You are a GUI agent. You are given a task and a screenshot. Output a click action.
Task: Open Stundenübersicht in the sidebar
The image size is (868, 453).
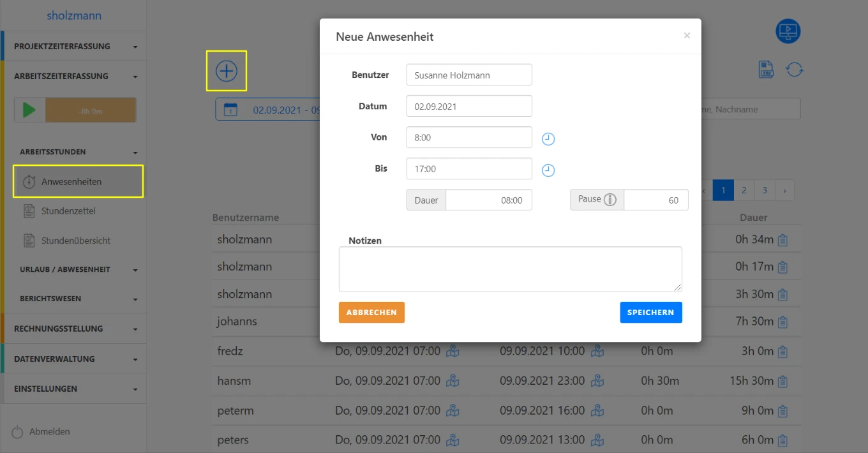pyautogui.click(x=75, y=241)
